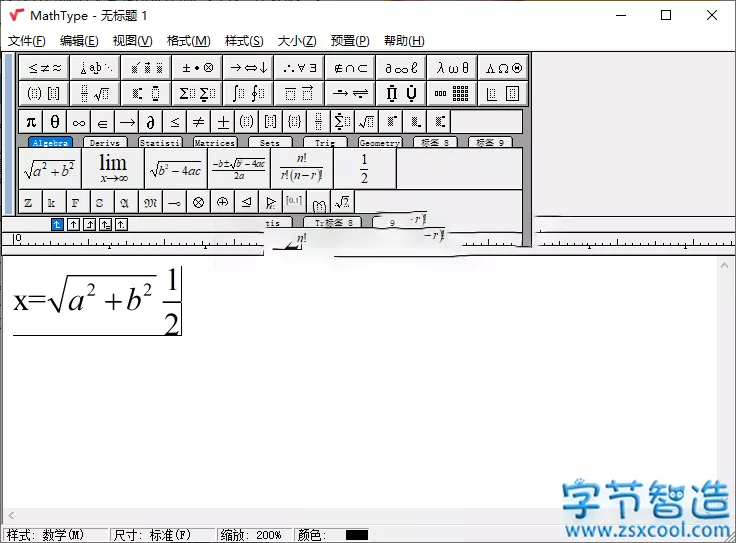Viewport: 736px width, 543px height.
Task: Switch to the 标签 9 tab
Action: click(x=490, y=143)
